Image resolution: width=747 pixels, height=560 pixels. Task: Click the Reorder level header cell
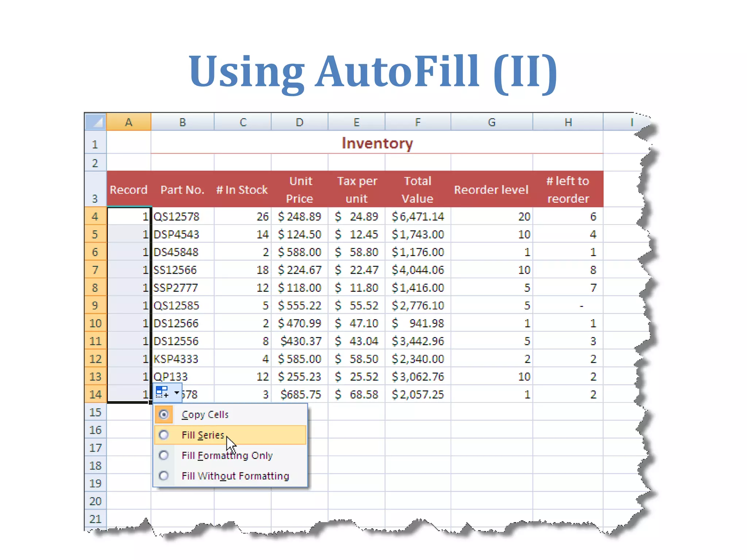tap(492, 189)
